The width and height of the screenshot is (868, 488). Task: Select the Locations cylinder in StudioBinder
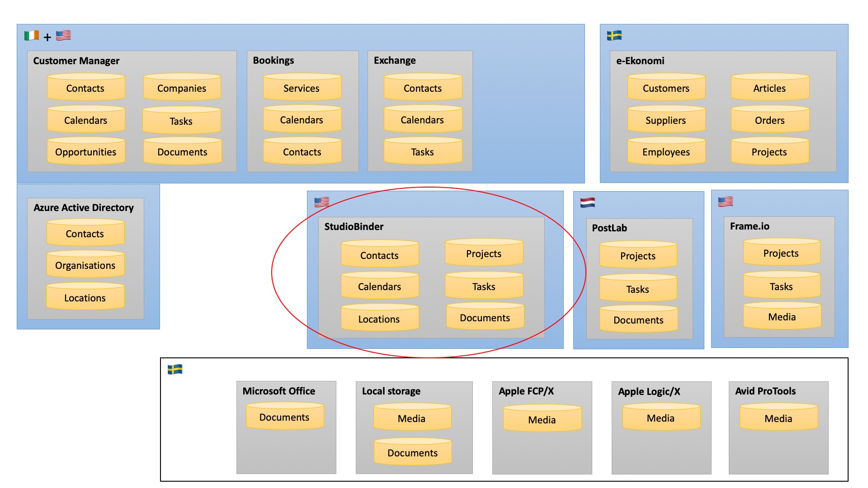[380, 317]
